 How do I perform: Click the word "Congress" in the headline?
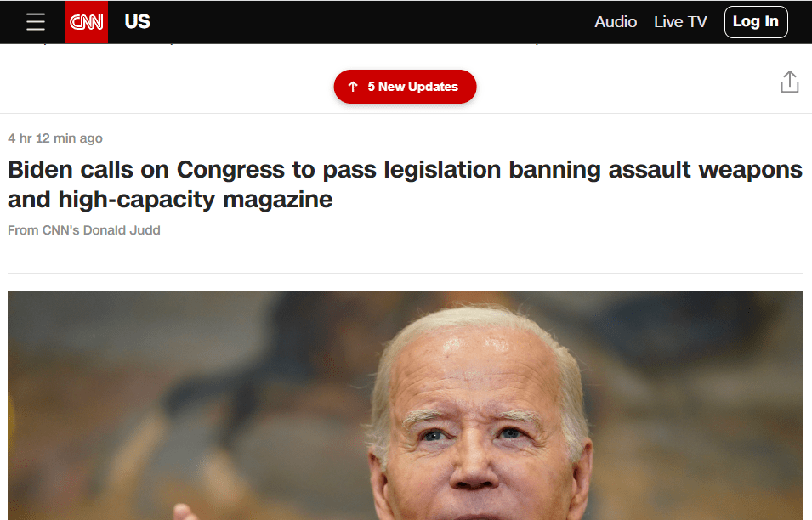230,170
